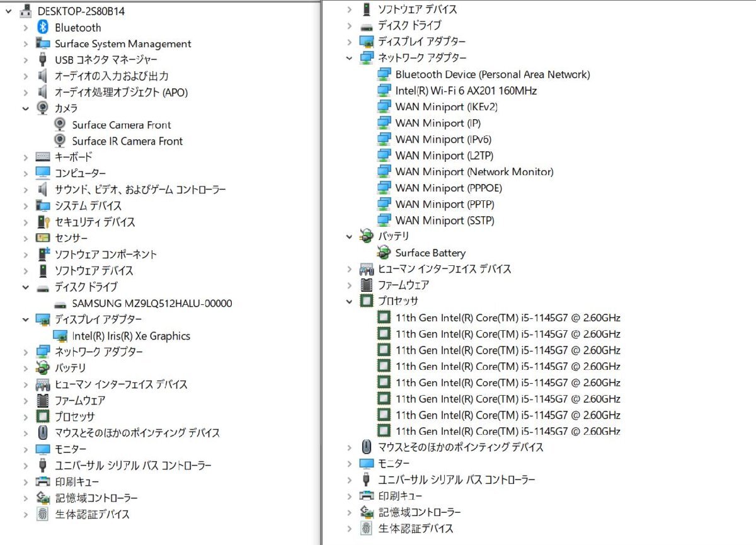This screenshot has width=756, height=545.
Task: Click the システム デバイス icon
Action: 43,205
